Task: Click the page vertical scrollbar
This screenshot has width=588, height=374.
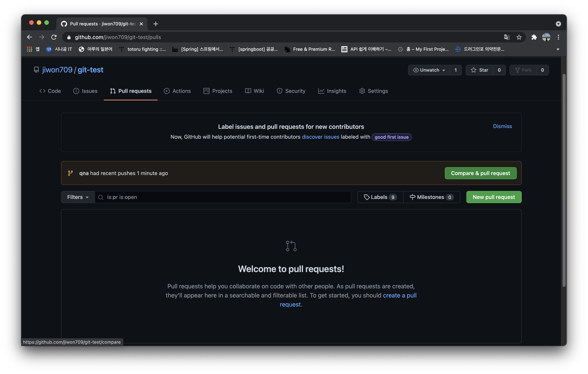Action: (x=564, y=181)
